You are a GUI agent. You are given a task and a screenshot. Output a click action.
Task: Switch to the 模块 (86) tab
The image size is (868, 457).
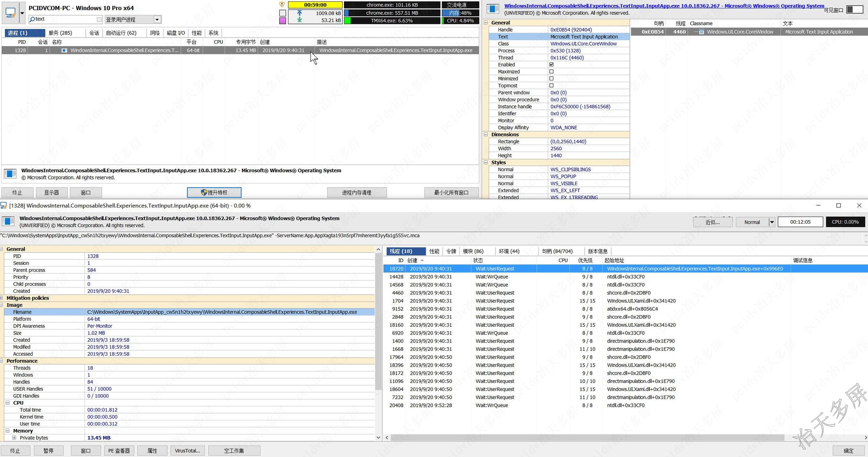click(x=473, y=251)
